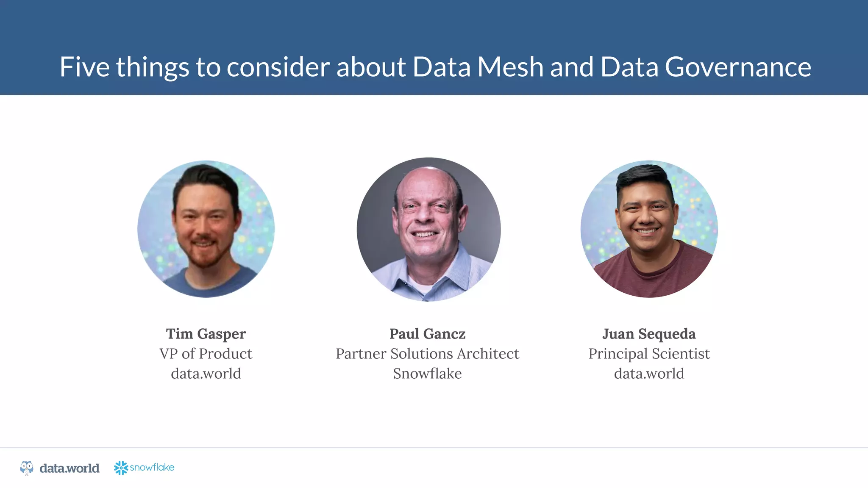The width and height of the screenshot is (868, 488).
Task: Click data.world text under Juan Sequeda
Action: (649, 374)
